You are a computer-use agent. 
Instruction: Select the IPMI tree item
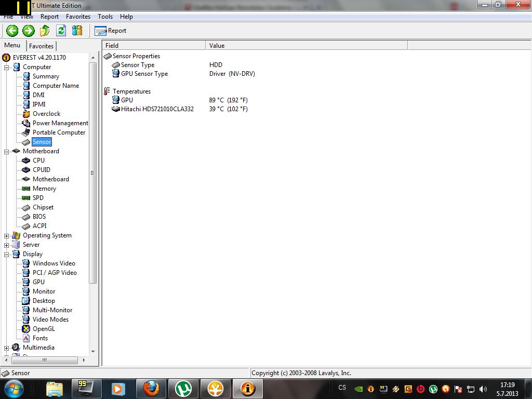(39, 104)
